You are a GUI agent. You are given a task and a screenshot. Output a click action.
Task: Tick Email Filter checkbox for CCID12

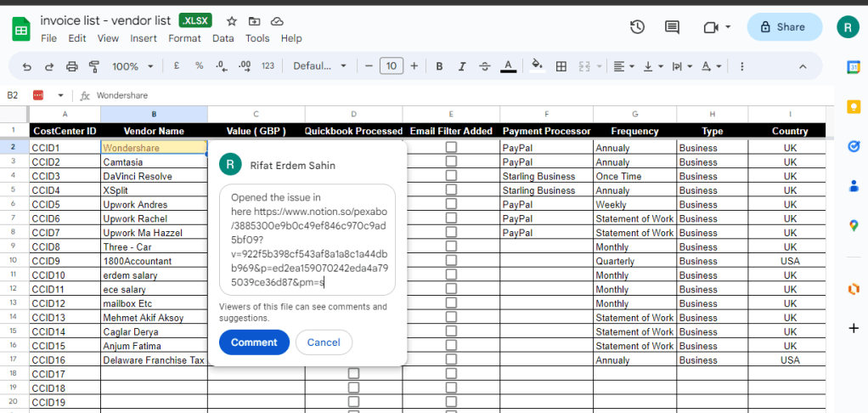[451, 303]
